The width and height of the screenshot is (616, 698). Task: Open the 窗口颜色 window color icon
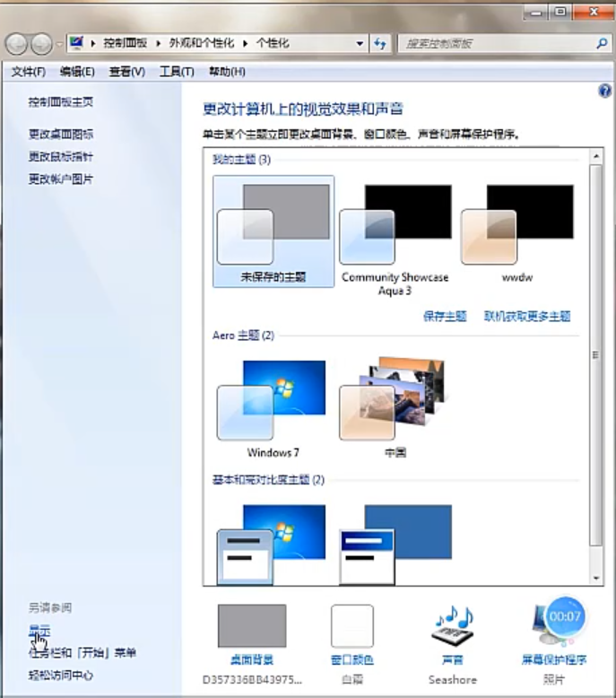pyautogui.click(x=351, y=628)
